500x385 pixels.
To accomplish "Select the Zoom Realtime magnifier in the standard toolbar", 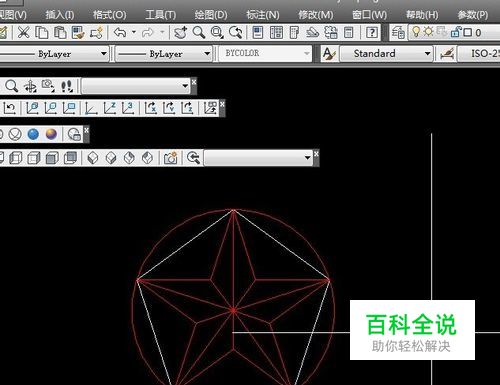I will [199, 32].
